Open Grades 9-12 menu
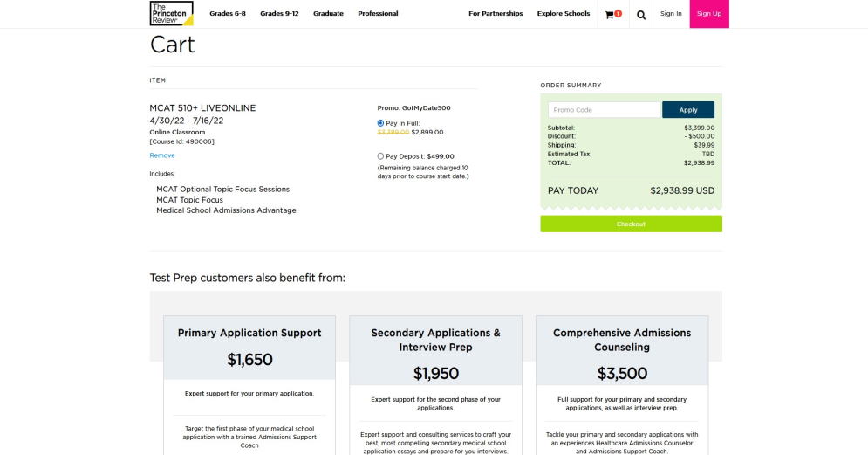Screen dimensions: 868x455 279,13
